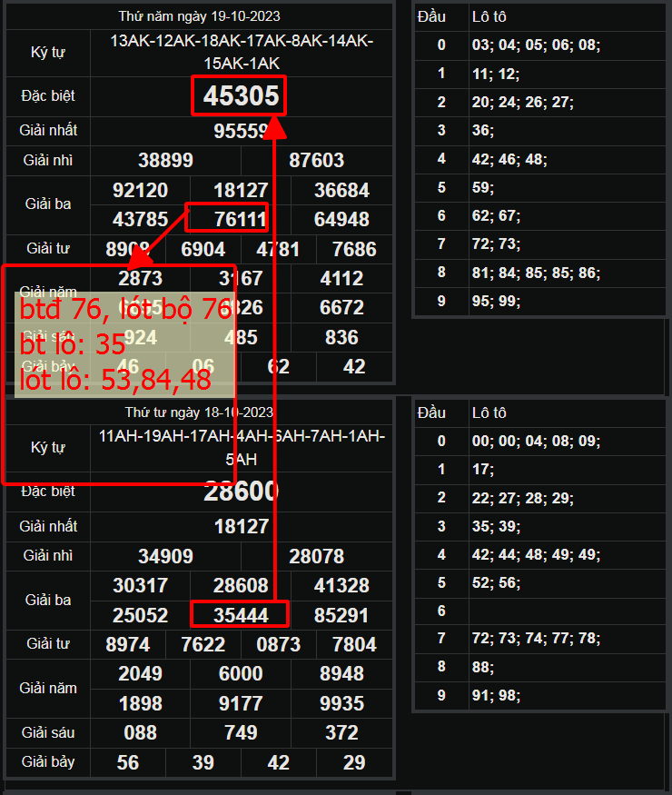
Task: Open the Thứ năm ngày 19-10-2023 header
Action: pyautogui.click(x=199, y=16)
